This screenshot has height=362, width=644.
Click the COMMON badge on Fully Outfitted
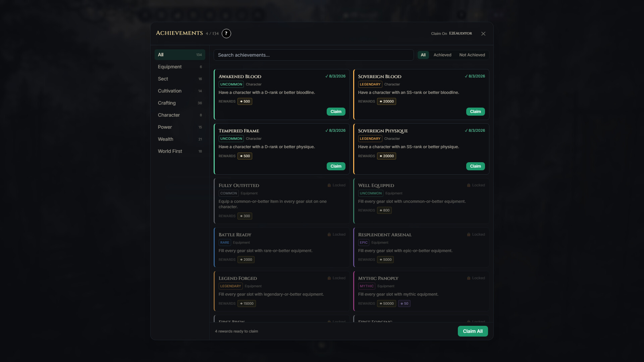[228, 193]
